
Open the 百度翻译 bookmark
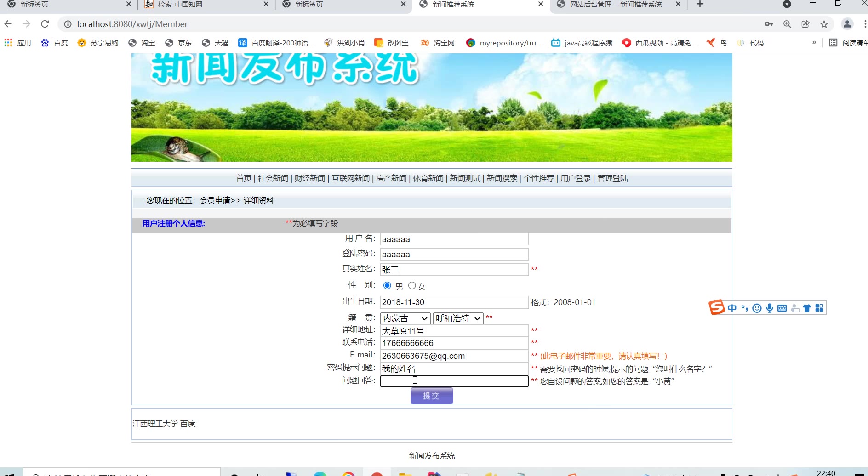coord(276,43)
